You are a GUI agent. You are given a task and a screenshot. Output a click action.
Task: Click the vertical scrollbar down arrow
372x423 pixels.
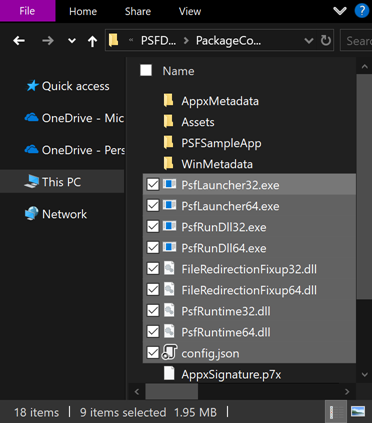pos(364,374)
